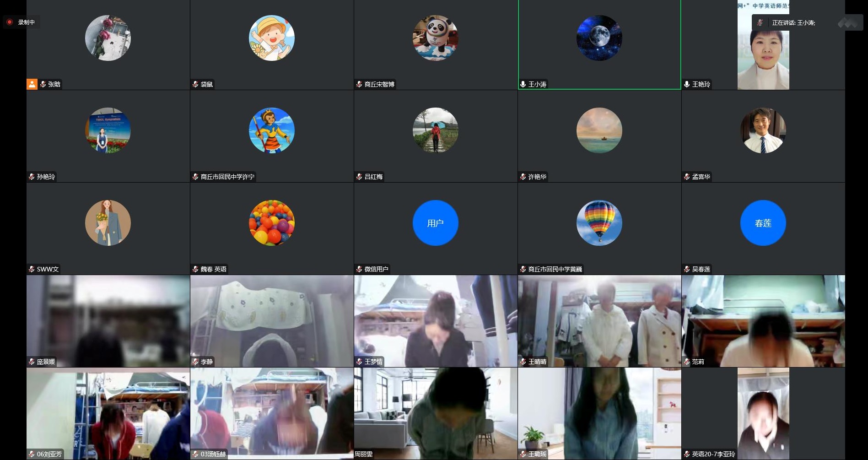
Task: Click the red recording indicator icon
Action: 10,22
